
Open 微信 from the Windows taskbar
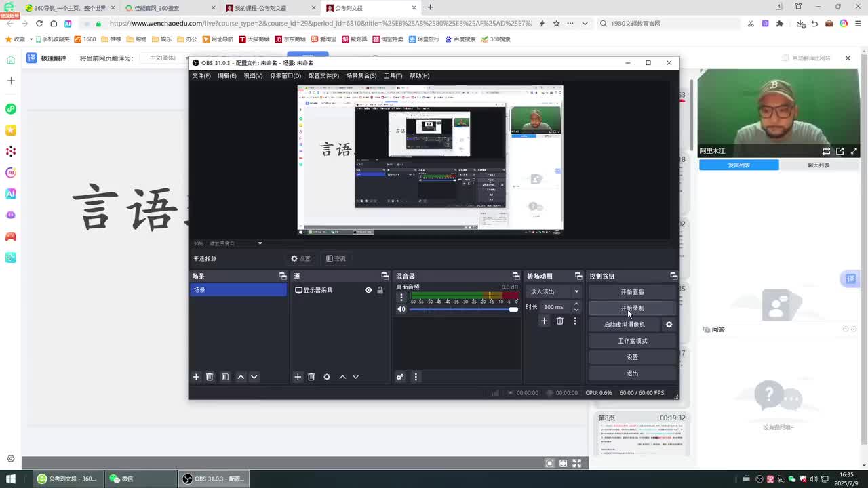pyautogui.click(x=141, y=479)
